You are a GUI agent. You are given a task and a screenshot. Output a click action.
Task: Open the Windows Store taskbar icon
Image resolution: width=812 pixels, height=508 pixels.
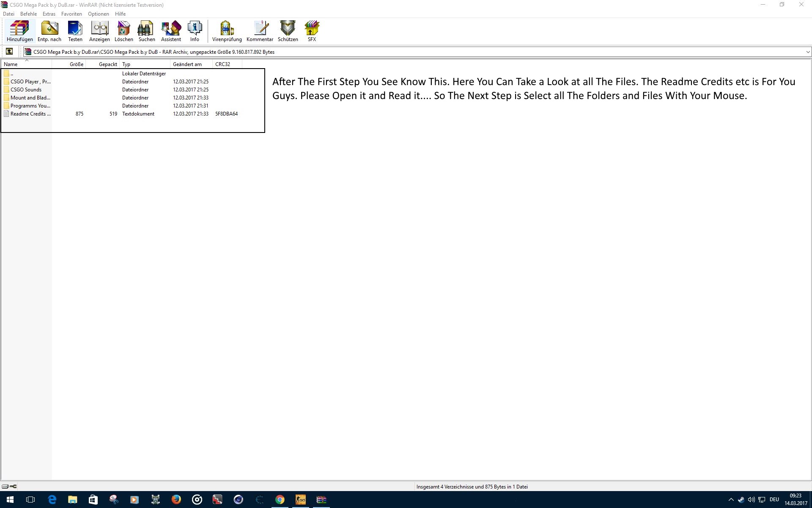pyautogui.click(x=93, y=500)
